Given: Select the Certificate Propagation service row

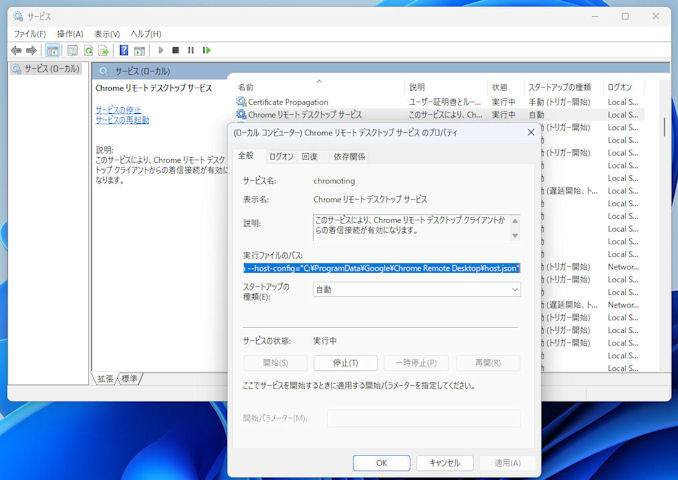Looking at the screenshot, I should point(439,102).
